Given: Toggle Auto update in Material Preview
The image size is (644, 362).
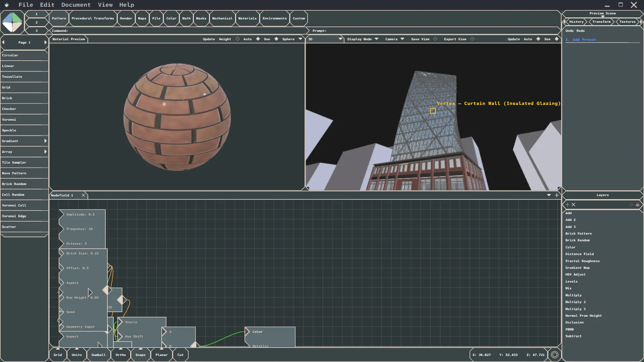Looking at the screenshot, I should [x=258, y=39].
